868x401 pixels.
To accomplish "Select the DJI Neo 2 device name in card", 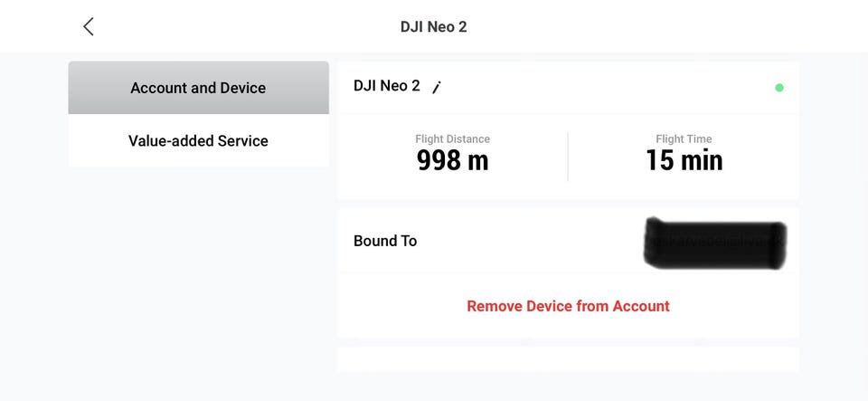I will tap(387, 86).
